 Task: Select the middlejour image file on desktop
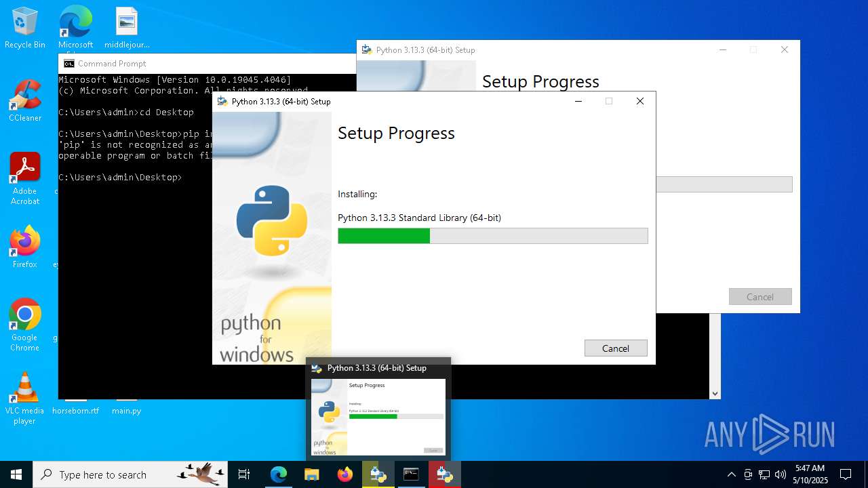pos(127,28)
